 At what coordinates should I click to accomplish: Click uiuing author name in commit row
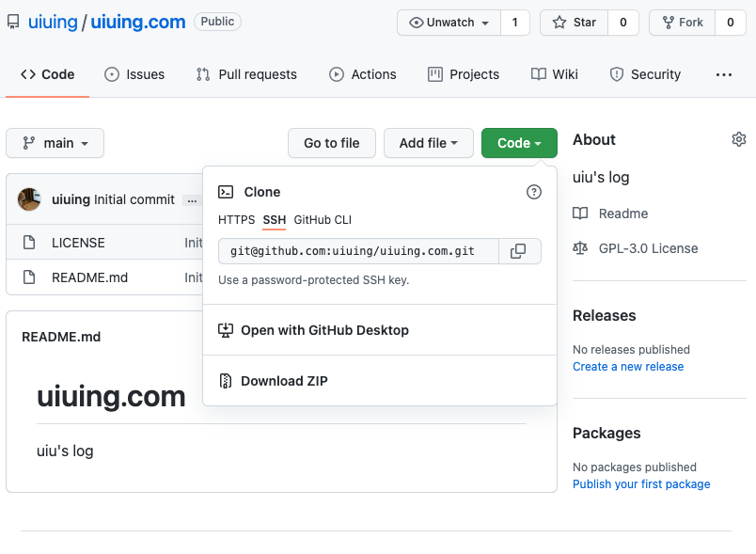(x=71, y=199)
